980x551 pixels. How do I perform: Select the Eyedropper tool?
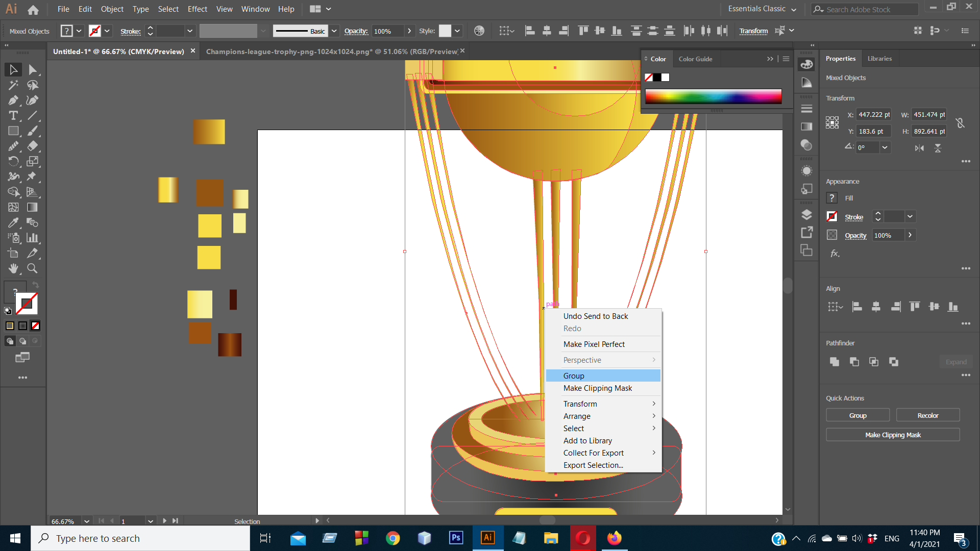click(x=13, y=222)
